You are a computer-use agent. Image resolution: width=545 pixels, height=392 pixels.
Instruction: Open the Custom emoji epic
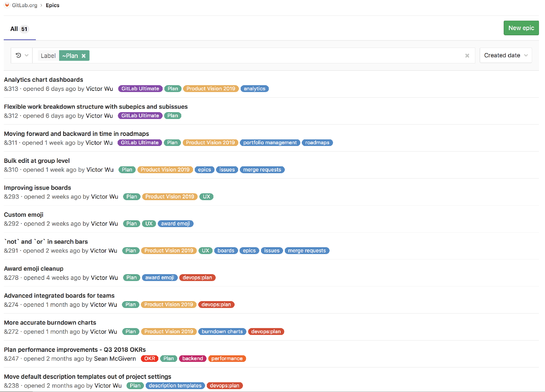(x=24, y=214)
